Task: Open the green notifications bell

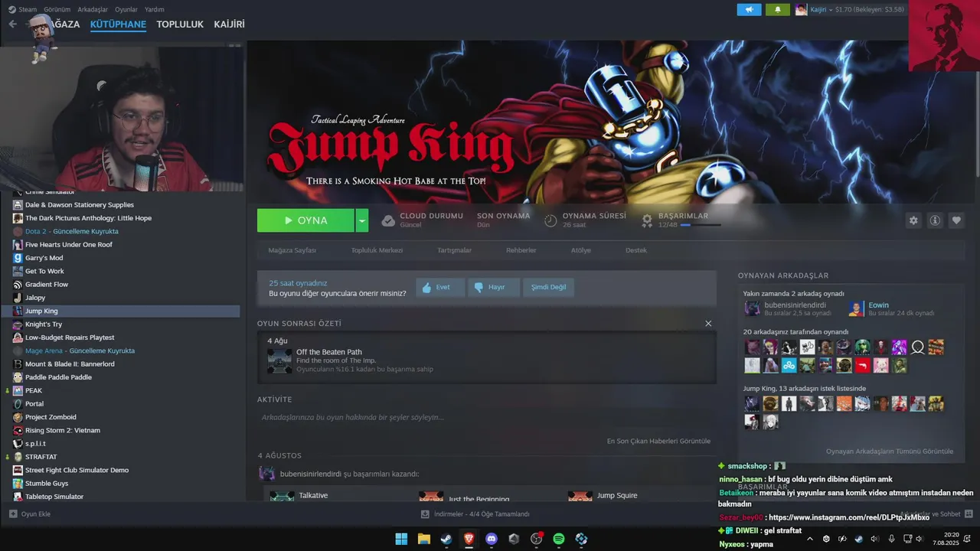Action: pos(778,9)
